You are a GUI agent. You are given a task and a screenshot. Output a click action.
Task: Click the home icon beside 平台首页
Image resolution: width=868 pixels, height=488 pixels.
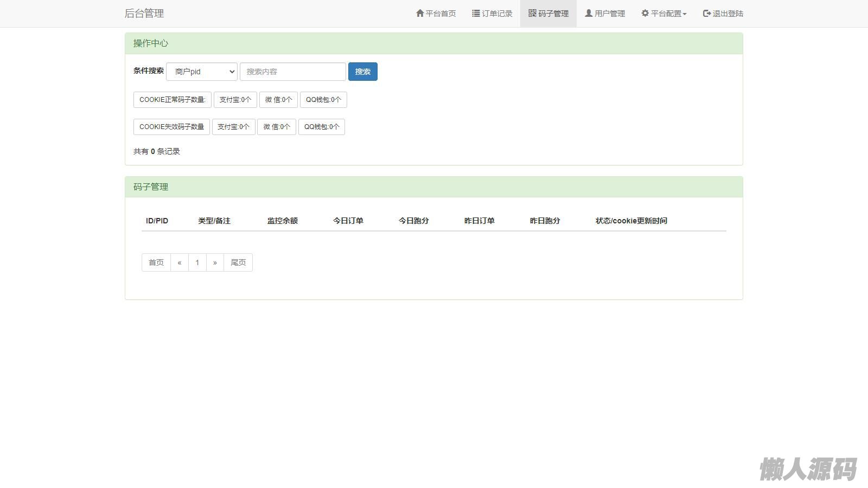click(420, 13)
